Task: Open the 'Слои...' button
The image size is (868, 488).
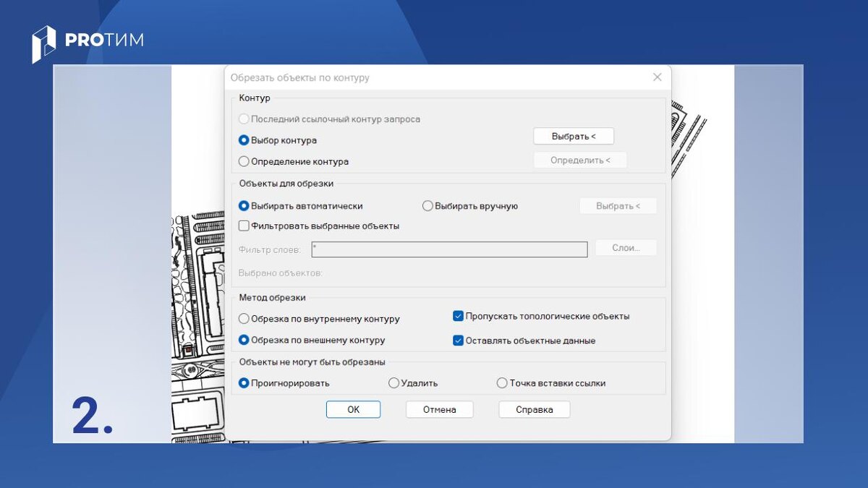Action: click(x=626, y=247)
